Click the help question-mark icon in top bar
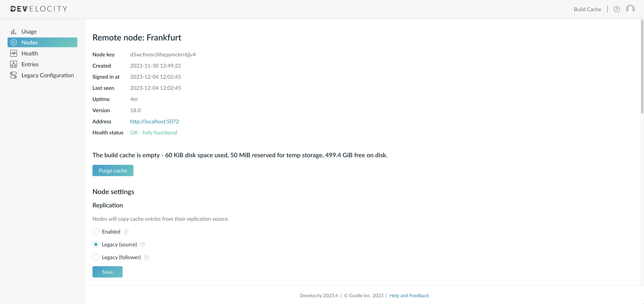This screenshot has height=304, width=644. [617, 9]
